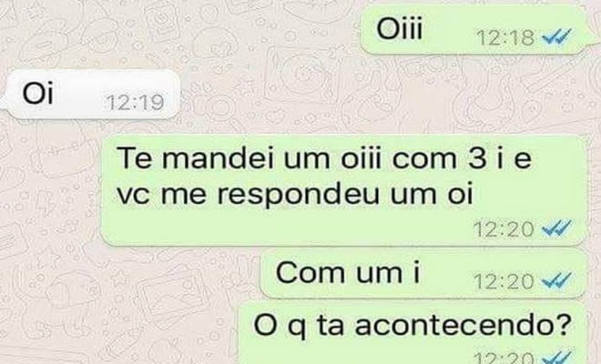The height and width of the screenshot is (364, 601).
Task: Click partially visible checkmarks on bottom message
Action: point(557,358)
